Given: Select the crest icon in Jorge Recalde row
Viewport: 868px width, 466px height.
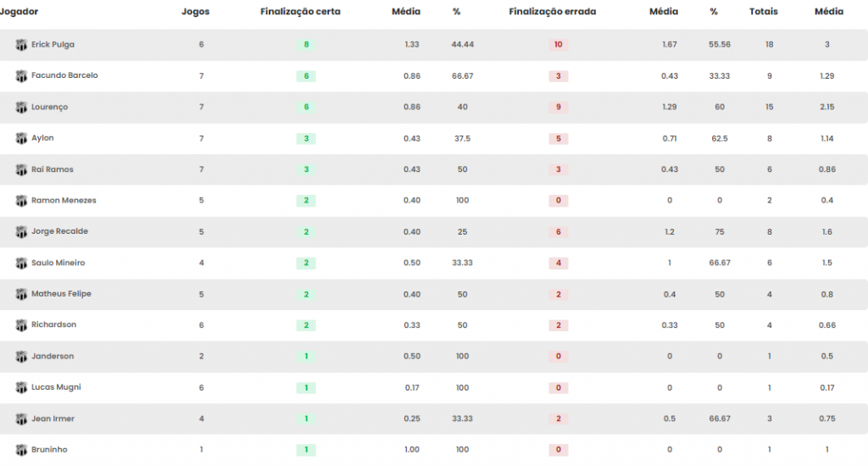Looking at the screenshot, I should [x=21, y=232].
